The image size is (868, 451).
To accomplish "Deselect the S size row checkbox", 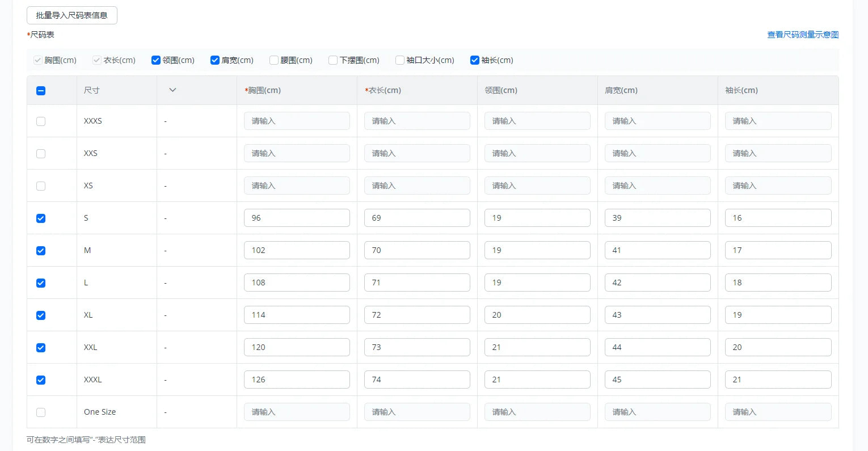I will 41,218.
